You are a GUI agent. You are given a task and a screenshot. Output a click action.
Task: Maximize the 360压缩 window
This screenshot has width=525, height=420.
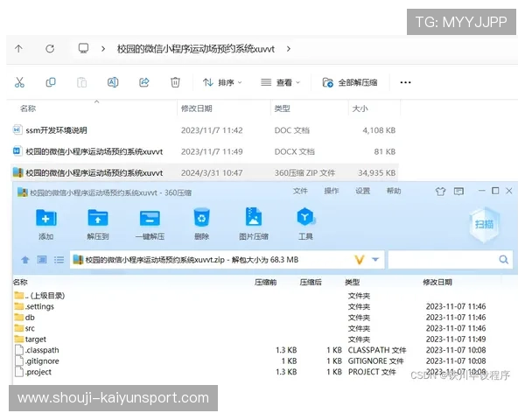pos(495,191)
